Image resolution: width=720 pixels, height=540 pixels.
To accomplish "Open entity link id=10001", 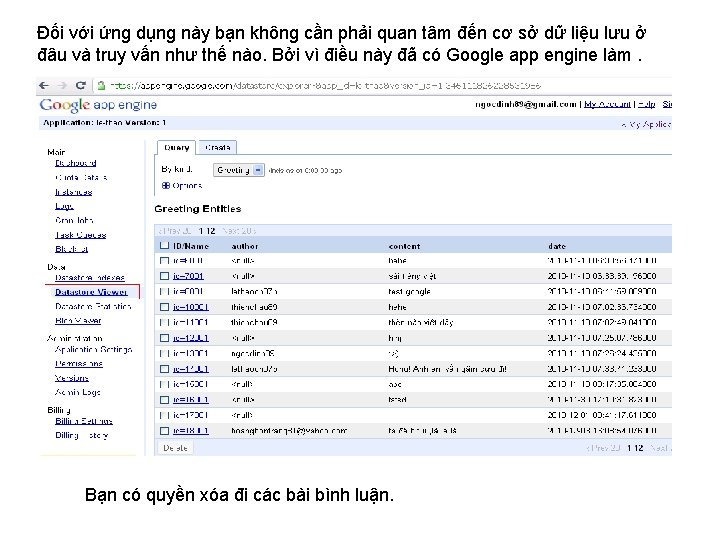I will [x=191, y=307].
